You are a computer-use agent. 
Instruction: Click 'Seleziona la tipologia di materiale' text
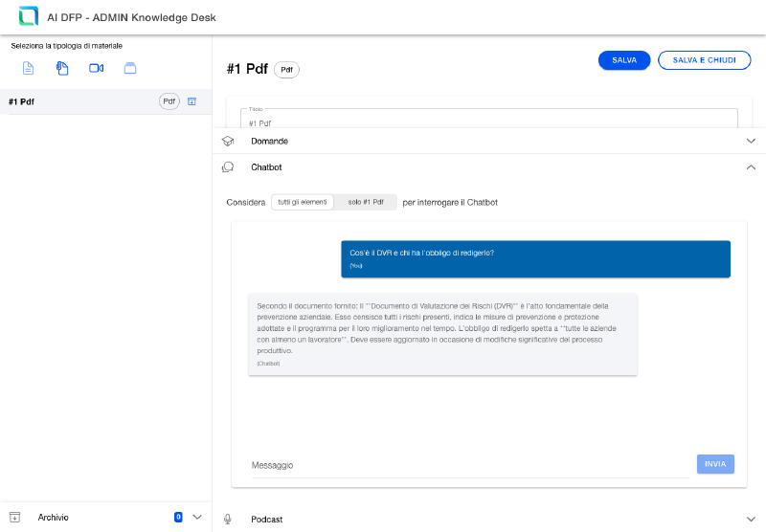[x=66, y=46]
